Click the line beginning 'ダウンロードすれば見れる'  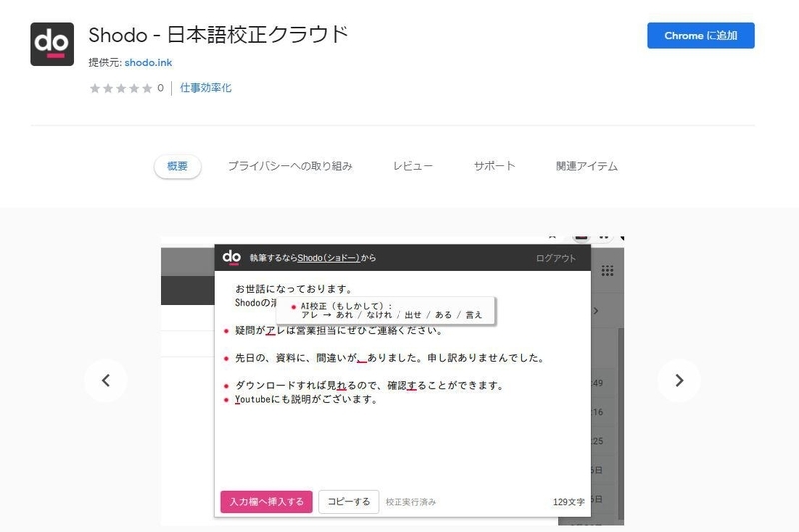(370, 386)
